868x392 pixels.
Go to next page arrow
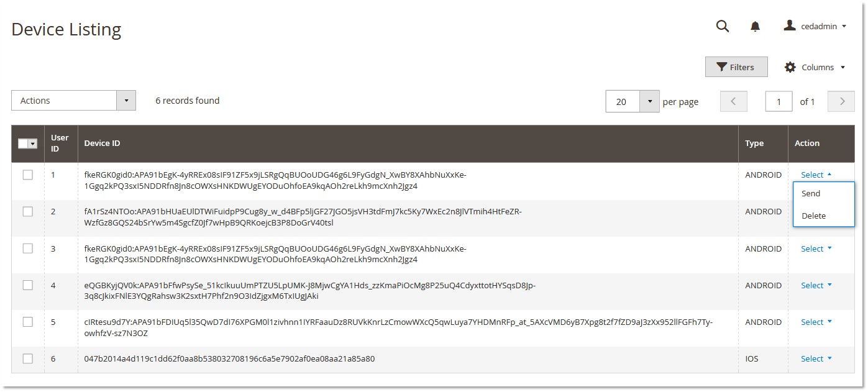[842, 101]
